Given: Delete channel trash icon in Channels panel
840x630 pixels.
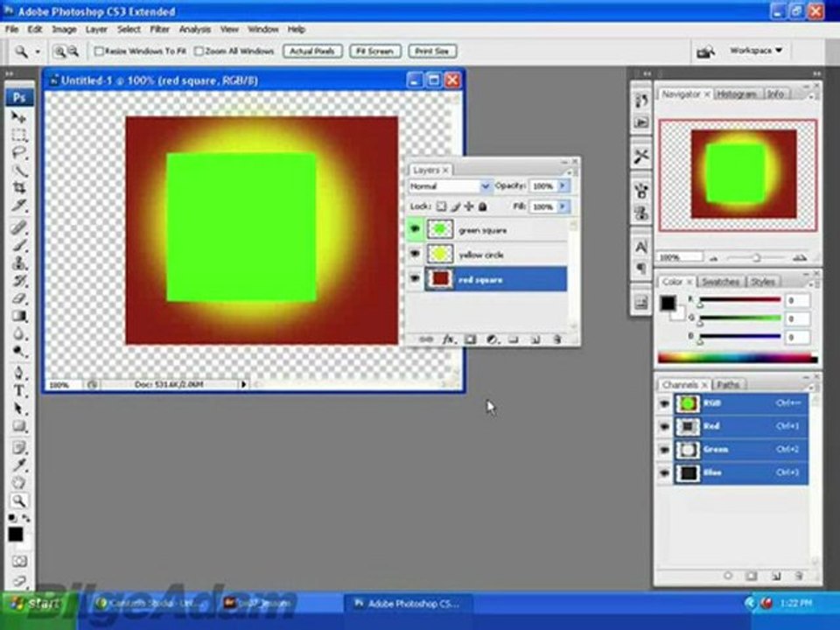Looking at the screenshot, I should click(799, 576).
